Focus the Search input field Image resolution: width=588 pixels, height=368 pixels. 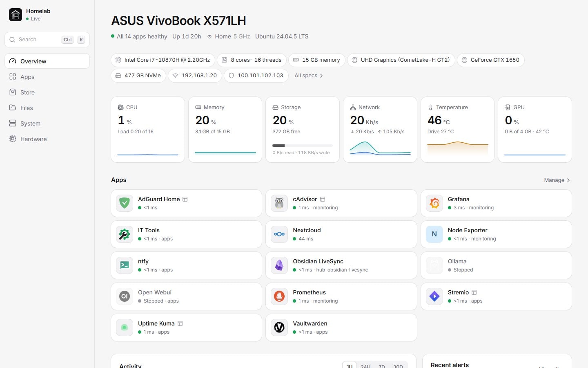(47, 40)
